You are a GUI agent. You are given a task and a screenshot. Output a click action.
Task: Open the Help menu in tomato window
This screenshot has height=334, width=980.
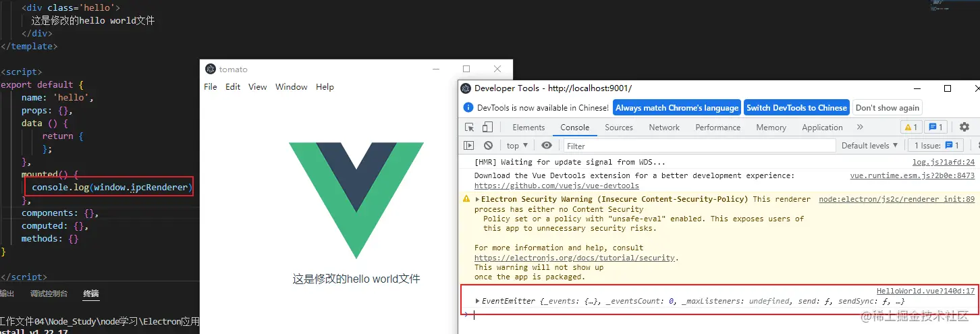(x=325, y=86)
